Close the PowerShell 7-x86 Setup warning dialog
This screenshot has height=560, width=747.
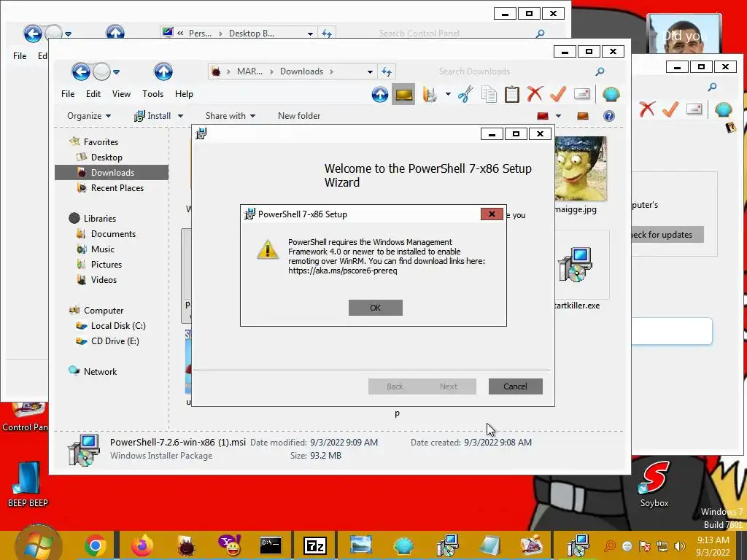492,214
